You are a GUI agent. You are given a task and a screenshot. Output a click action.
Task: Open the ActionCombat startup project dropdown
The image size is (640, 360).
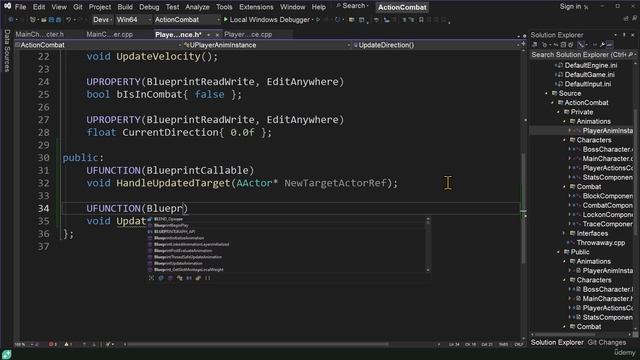[x=187, y=20]
